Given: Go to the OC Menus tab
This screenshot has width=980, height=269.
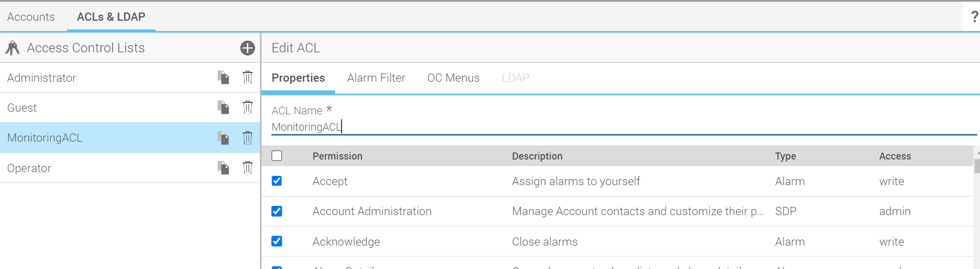Looking at the screenshot, I should (453, 78).
